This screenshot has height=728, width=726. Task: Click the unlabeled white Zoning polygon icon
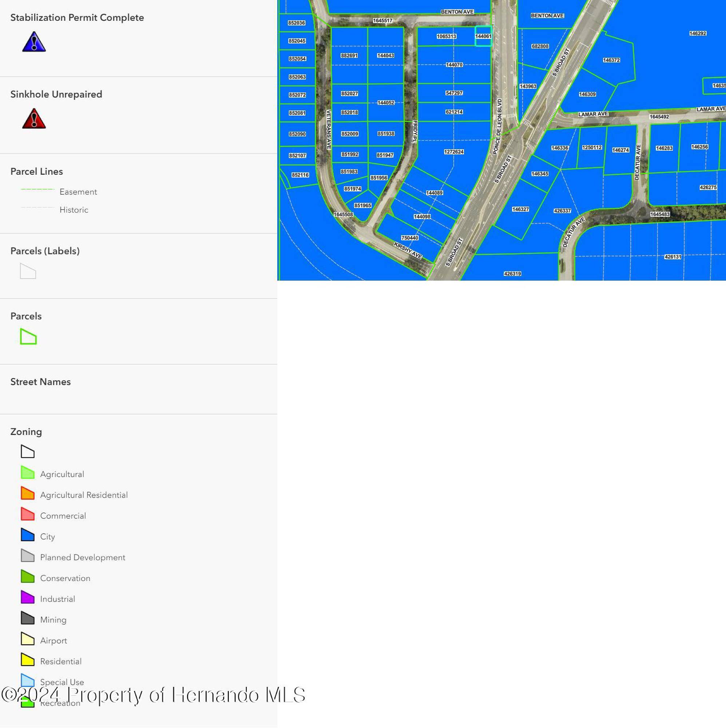[x=28, y=451]
